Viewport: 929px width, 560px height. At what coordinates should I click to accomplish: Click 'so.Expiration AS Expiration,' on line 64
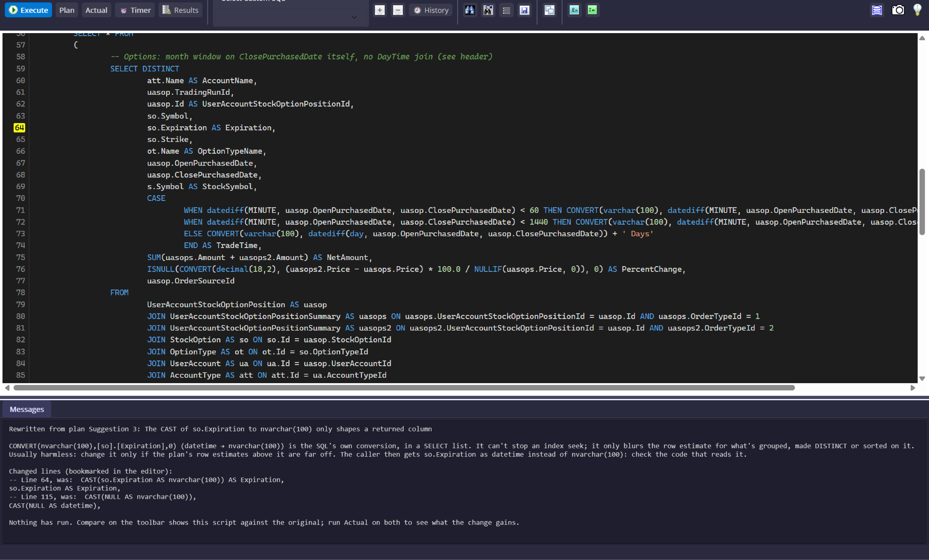211,128
